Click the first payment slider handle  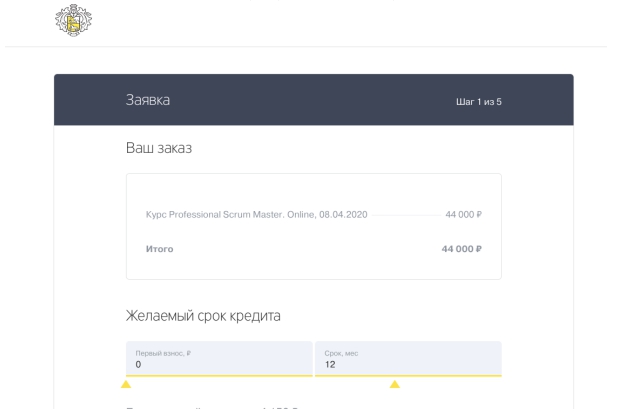pos(126,384)
